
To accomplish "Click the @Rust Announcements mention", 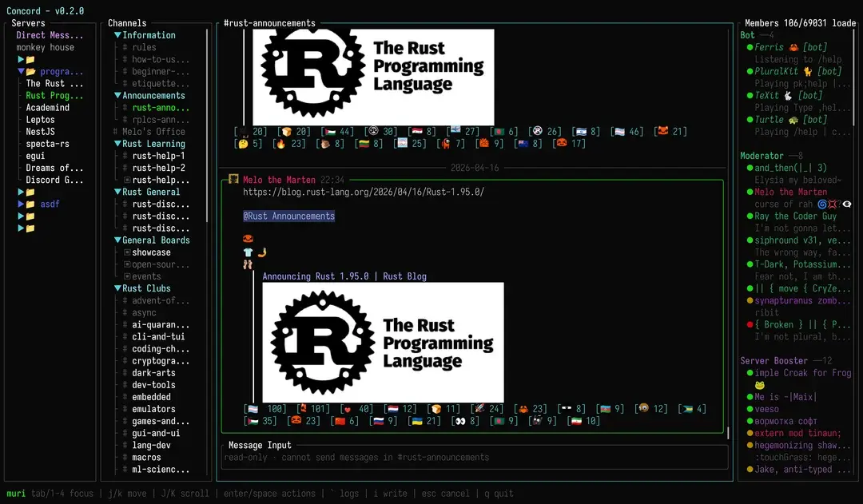I will tap(289, 216).
